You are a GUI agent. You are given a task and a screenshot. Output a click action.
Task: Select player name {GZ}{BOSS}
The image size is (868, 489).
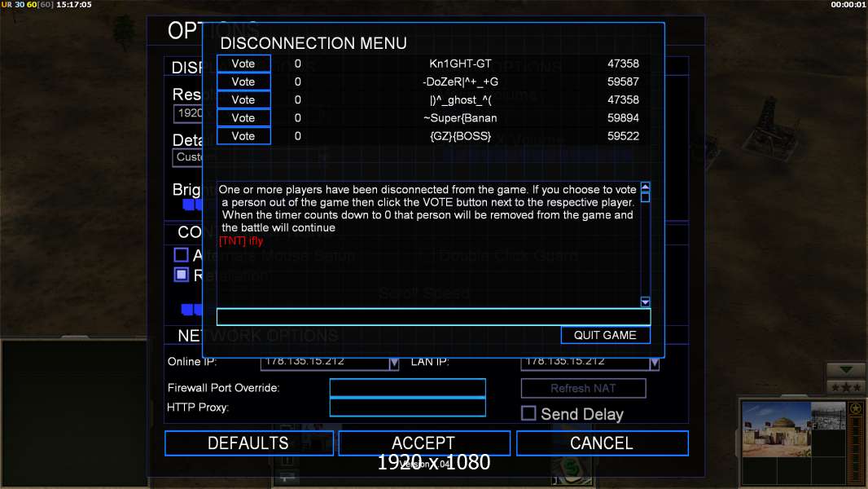coord(460,136)
